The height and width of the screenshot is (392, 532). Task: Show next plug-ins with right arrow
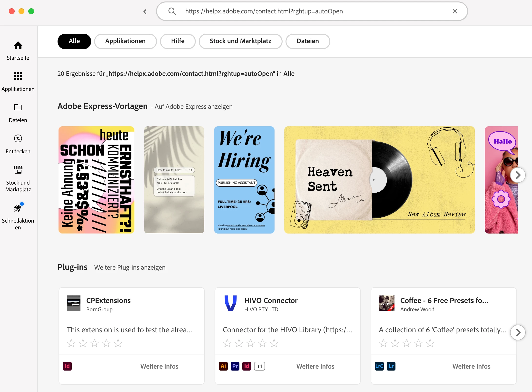coord(518,333)
